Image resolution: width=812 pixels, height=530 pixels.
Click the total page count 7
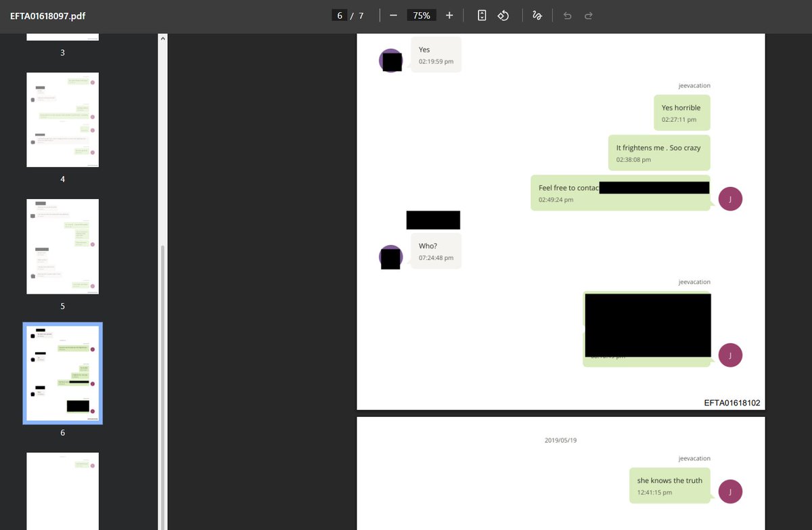(361, 16)
